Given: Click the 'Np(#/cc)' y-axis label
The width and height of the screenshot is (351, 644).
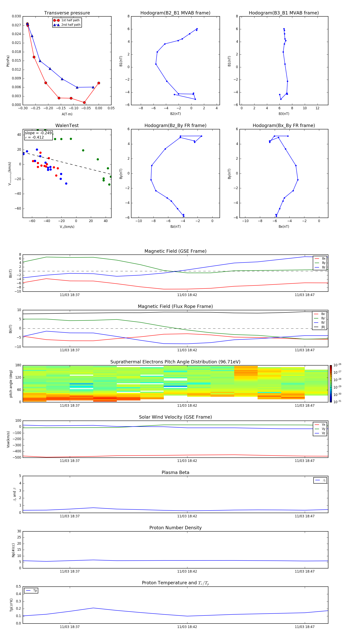Looking at the screenshot, I should point(13,550).
